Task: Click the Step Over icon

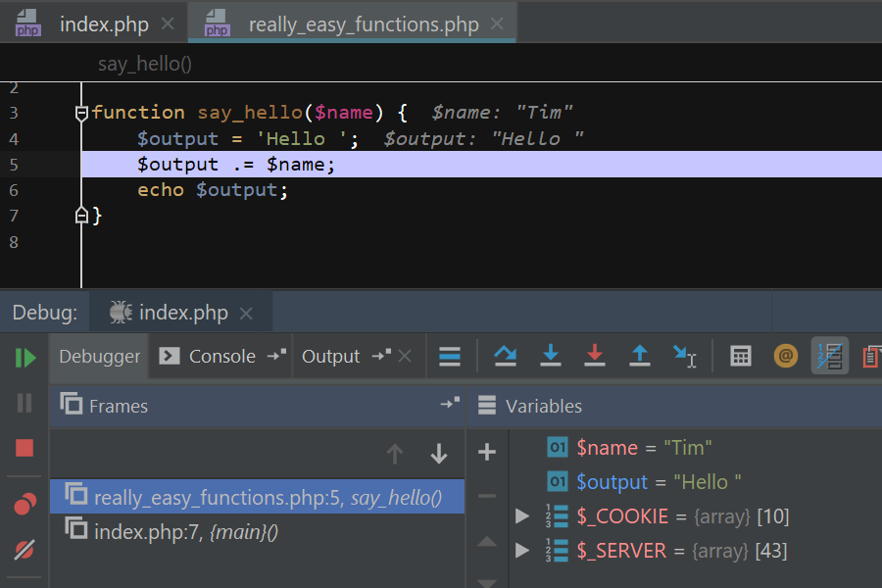Action: point(505,356)
